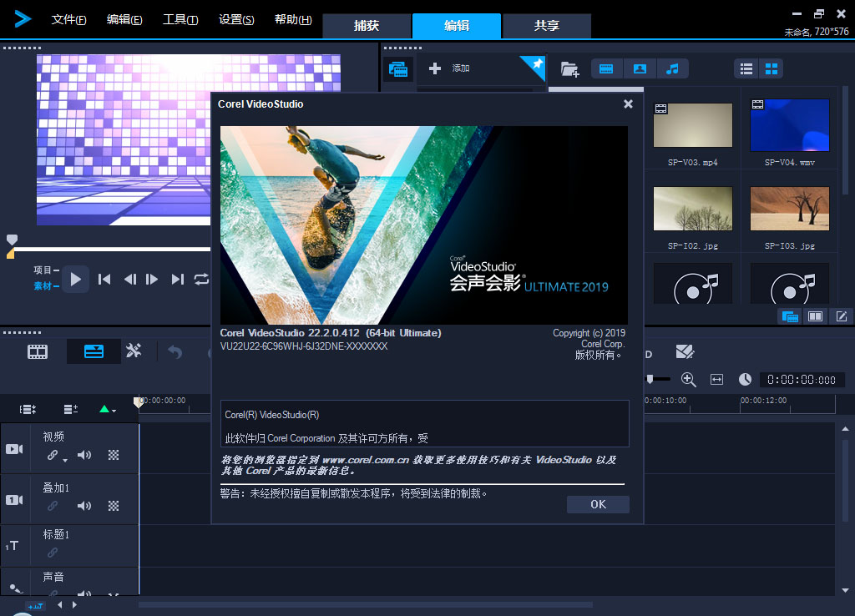This screenshot has height=616, width=855.
Task: Open the media library panel icon
Action: click(398, 69)
